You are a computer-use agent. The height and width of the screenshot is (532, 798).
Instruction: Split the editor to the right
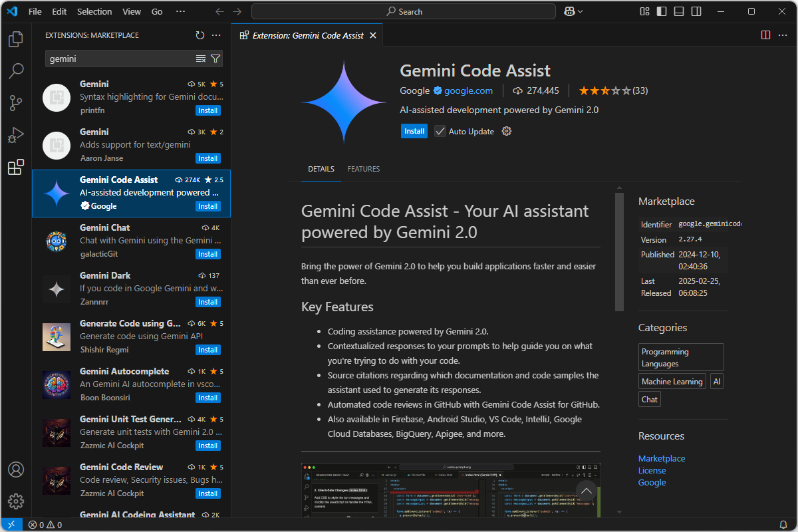tap(765, 35)
